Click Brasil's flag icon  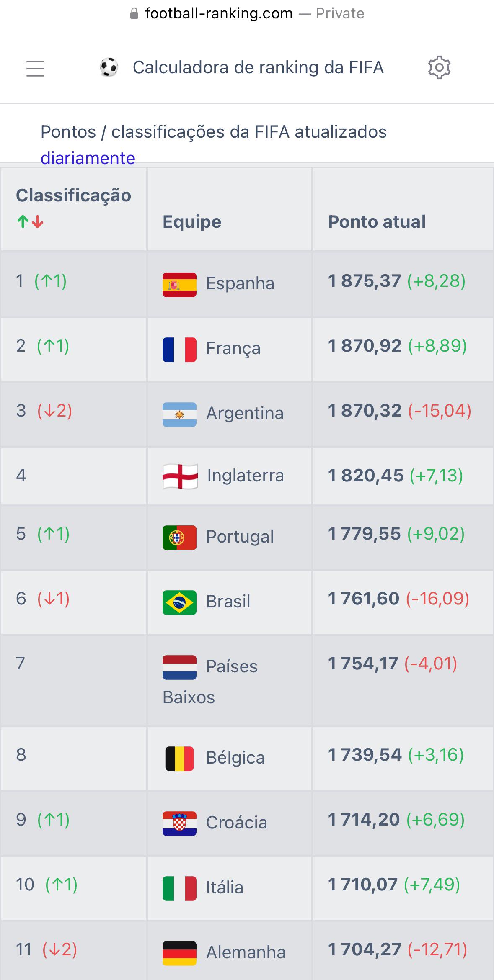pos(179,602)
